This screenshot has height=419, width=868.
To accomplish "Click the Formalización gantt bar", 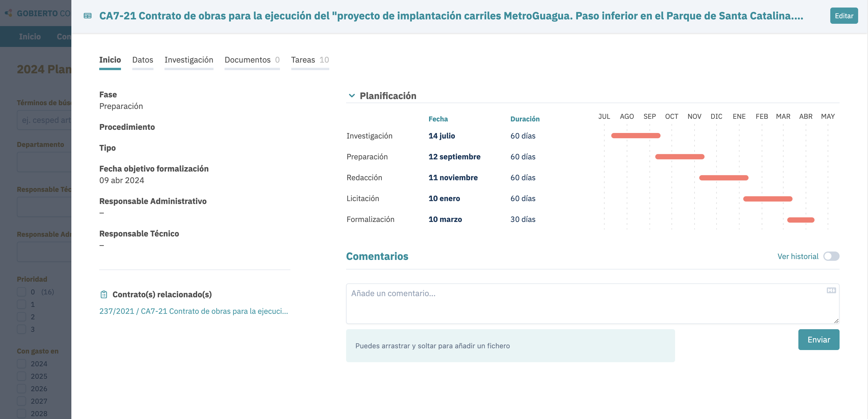I will point(801,220).
